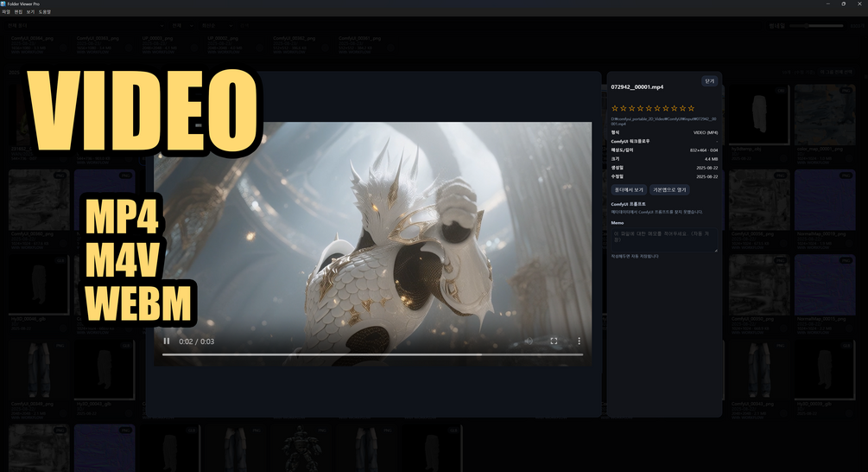Open the 최신순 sort dropdown
This screenshot has width=868, height=472.
(216, 25)
